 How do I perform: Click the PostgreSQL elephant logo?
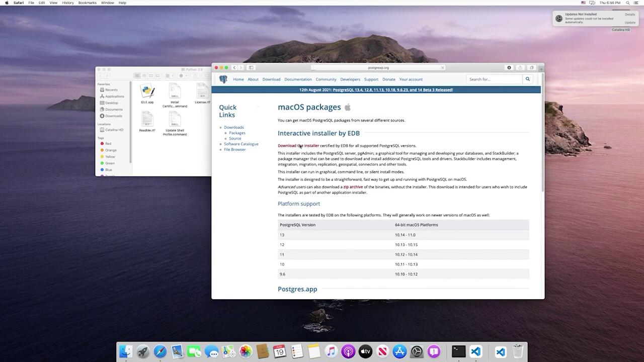223,79
